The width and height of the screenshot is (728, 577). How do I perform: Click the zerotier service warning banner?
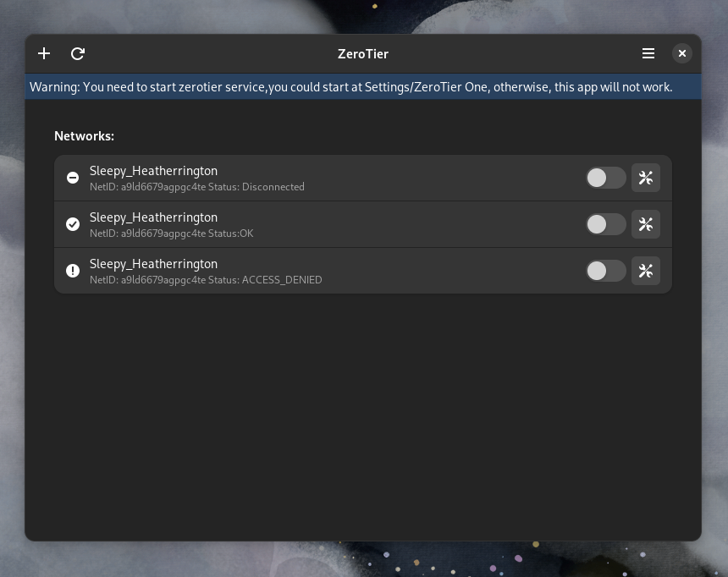363,87
